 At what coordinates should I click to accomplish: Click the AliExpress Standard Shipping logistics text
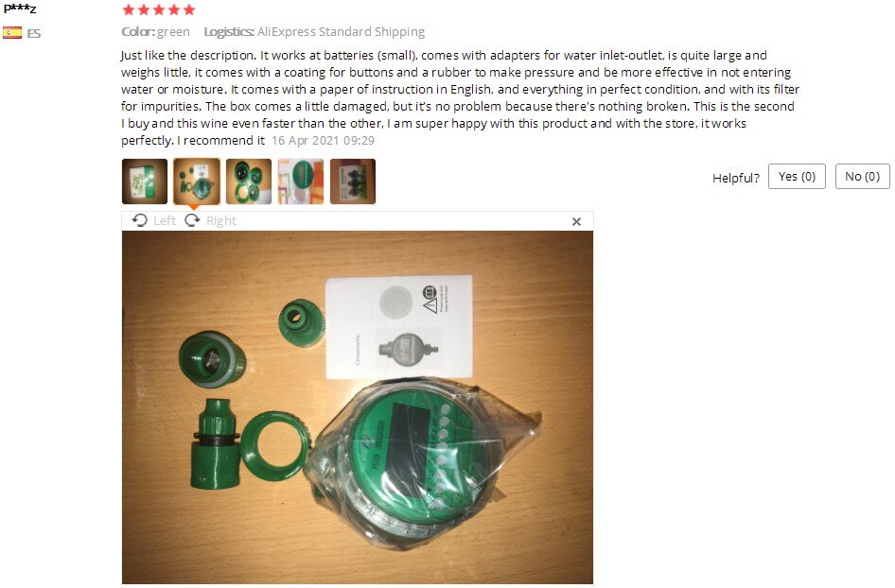341,32
